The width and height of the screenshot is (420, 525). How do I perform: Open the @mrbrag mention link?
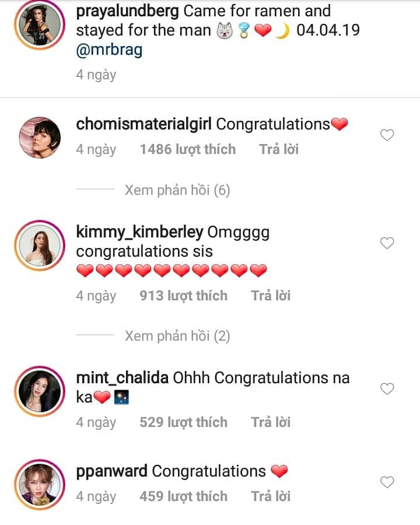(x=109, y=50)
